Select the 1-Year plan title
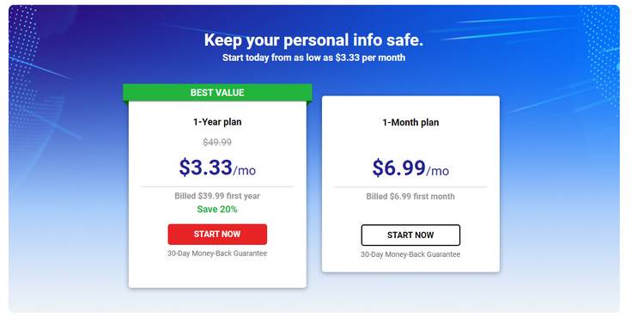 [x=217, y=122]
